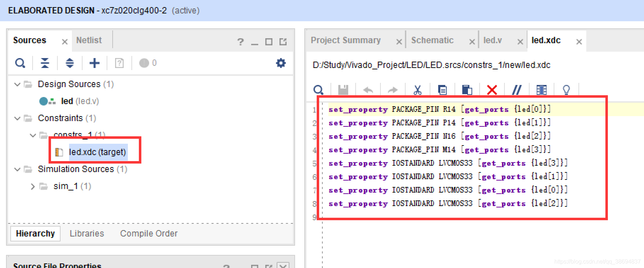Paste clipboard into editor

(467, 90)
